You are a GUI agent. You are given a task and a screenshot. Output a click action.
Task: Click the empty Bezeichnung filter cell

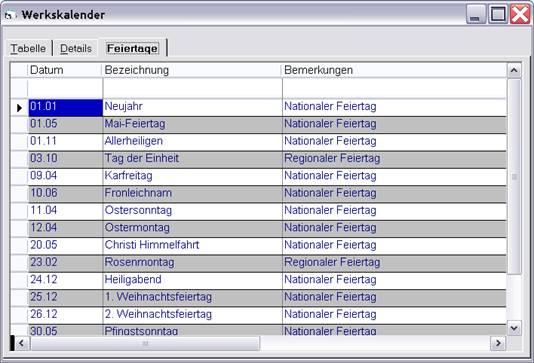[x=192, y=88]
